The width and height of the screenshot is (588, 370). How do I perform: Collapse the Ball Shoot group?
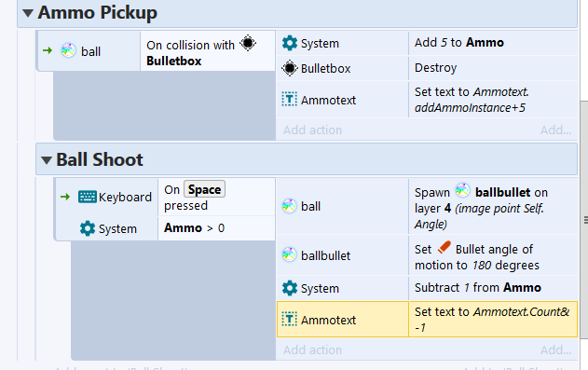click(47, 160)
